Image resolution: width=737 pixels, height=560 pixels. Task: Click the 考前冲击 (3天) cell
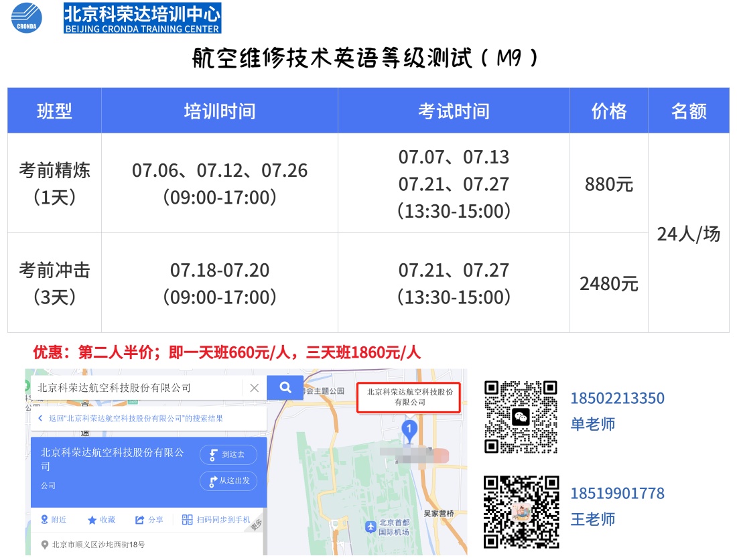(x=54, y=283)
